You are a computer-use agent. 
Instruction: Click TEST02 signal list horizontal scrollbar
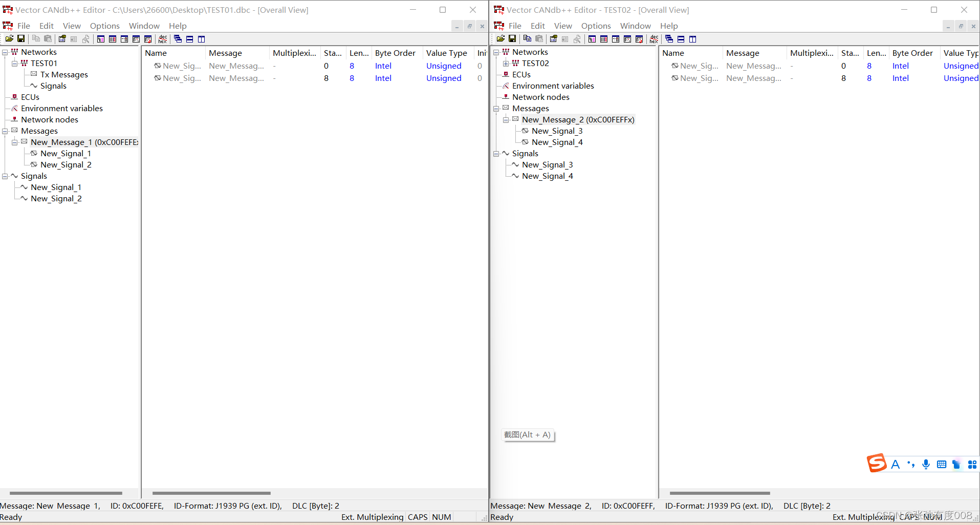720,493
